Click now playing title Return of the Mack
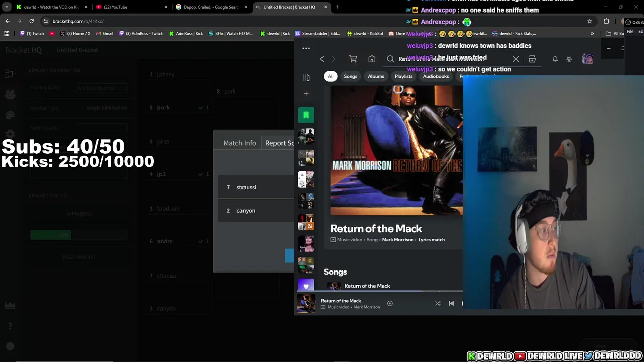 pyautogui.click(x=341, y=301)
